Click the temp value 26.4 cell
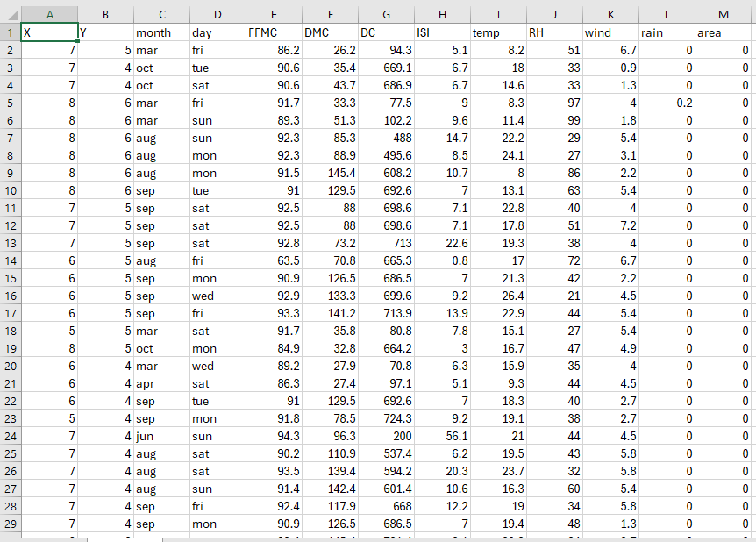 498,296
